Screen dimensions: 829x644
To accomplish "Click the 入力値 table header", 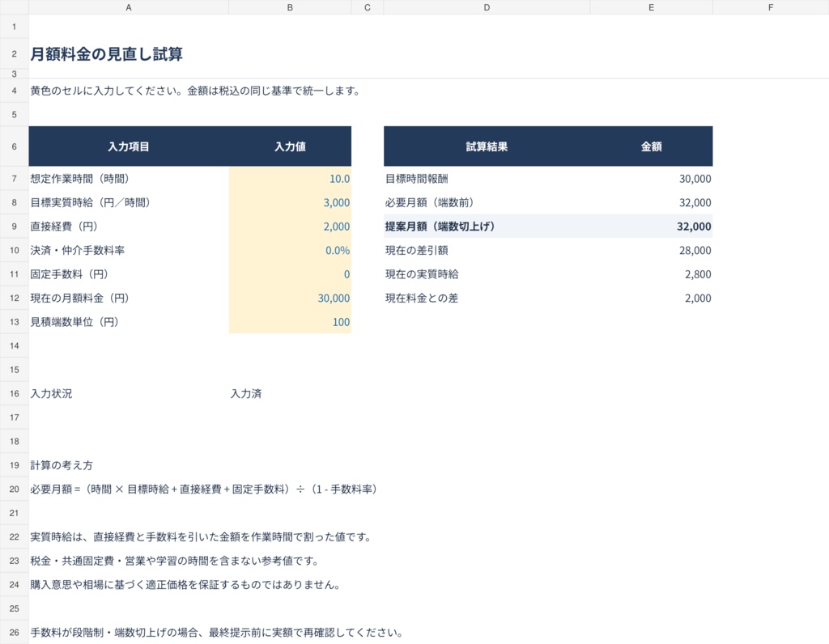I will 290,146.
